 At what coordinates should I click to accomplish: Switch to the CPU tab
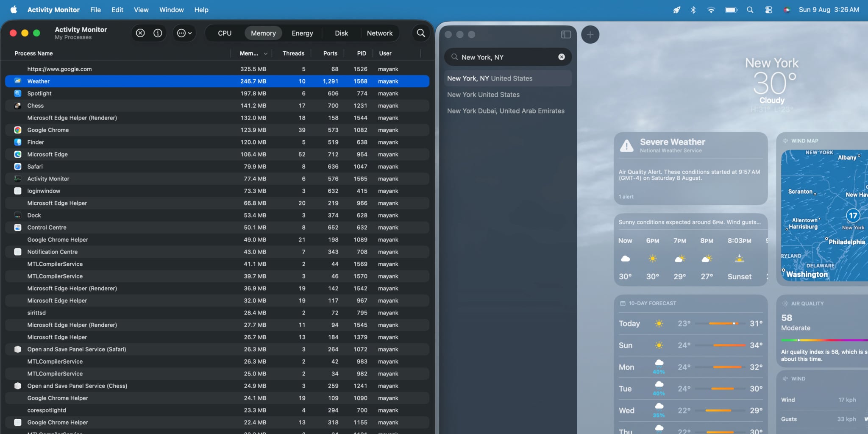pyautogui.click(x=225, y=33)
